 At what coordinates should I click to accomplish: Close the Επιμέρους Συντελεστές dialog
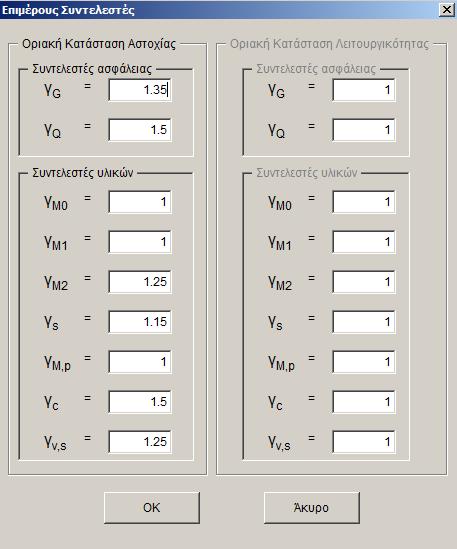click(447, 9)
